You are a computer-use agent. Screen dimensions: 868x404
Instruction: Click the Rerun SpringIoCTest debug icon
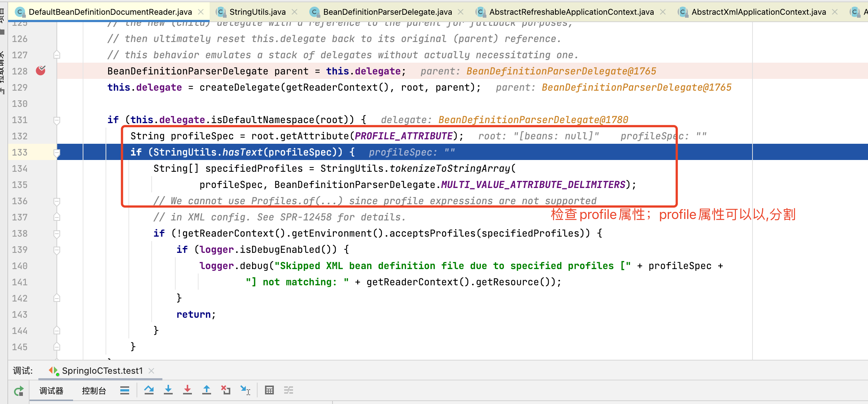[x=18, y=391]
